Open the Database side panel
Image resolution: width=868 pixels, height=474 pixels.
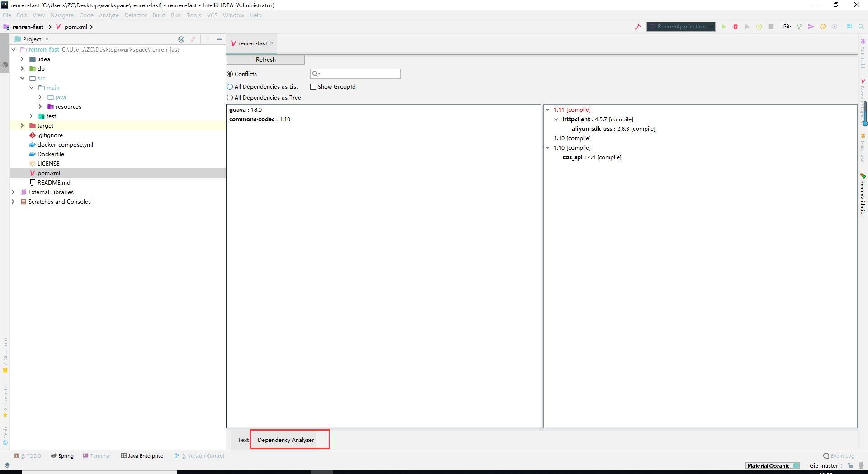point(863,148)
